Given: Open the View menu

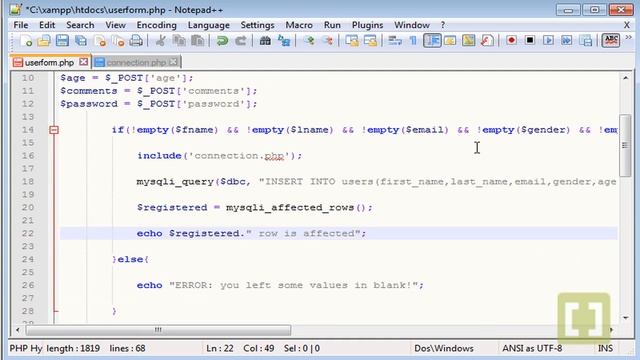Looking at the screenshot, I should [x=116, y=25].
